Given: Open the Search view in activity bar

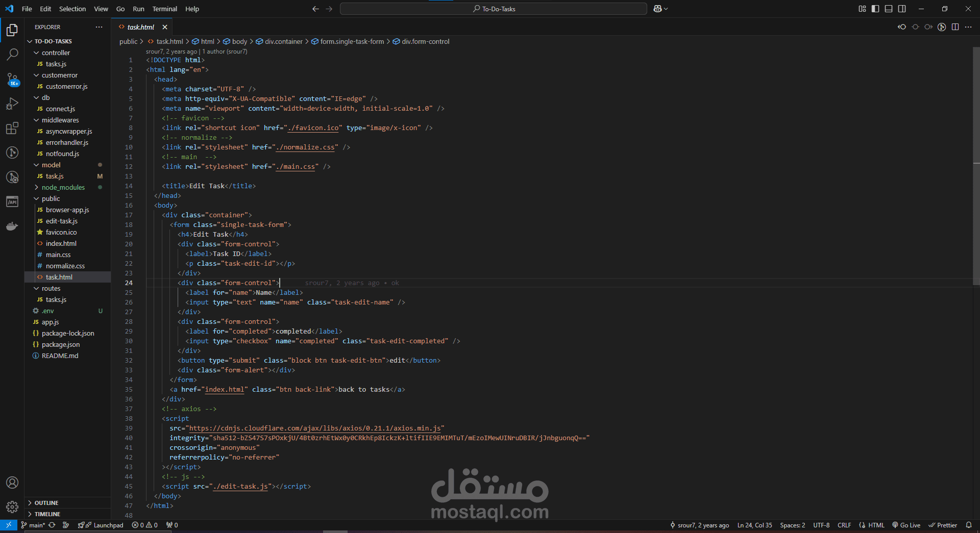Looking at the screenshot, I should [x=12, y=54].
